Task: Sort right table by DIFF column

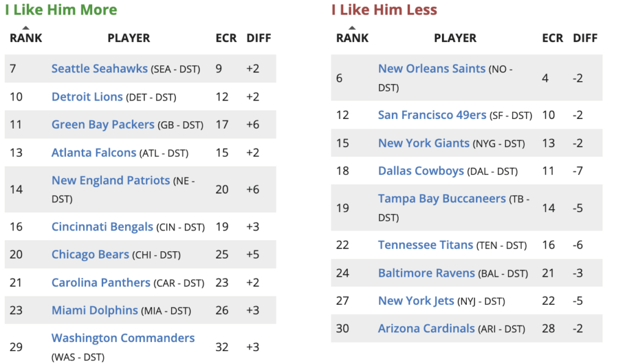Action: click(x=585, y=38)
